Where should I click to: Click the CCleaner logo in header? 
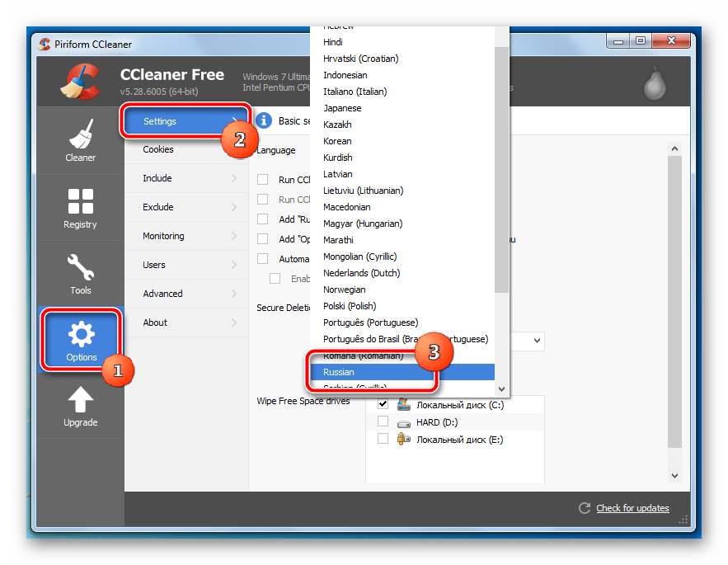tap(81, 82)
